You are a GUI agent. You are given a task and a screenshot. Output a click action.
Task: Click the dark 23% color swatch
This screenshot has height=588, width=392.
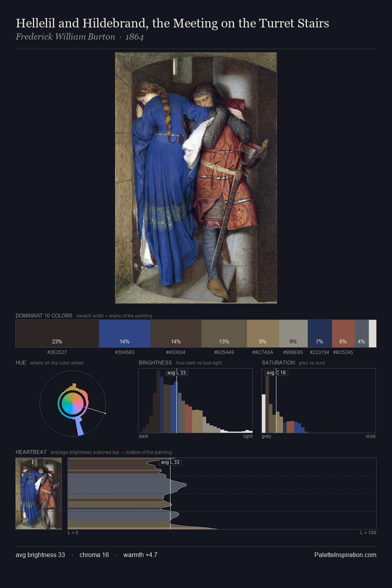click(x=57, y=334)
